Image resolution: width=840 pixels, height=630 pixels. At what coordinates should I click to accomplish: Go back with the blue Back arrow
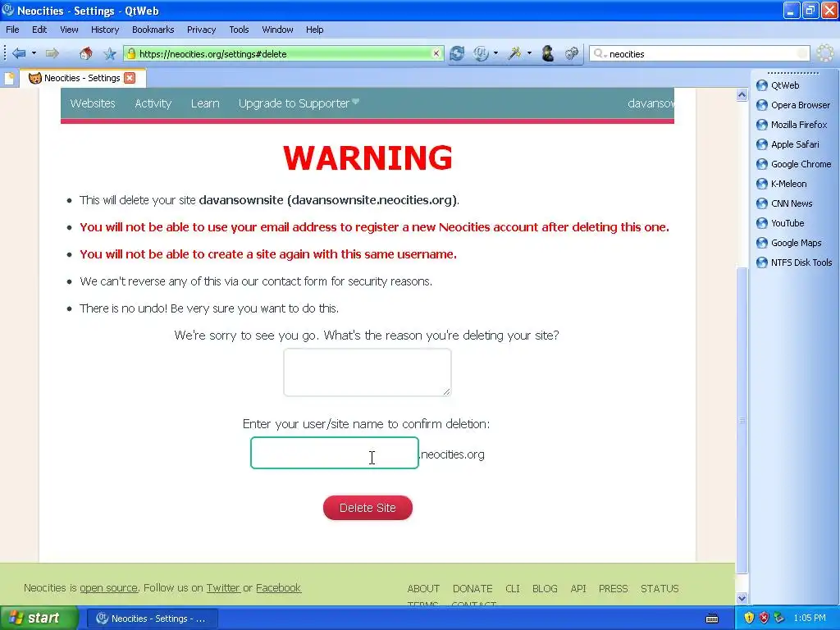19,53
